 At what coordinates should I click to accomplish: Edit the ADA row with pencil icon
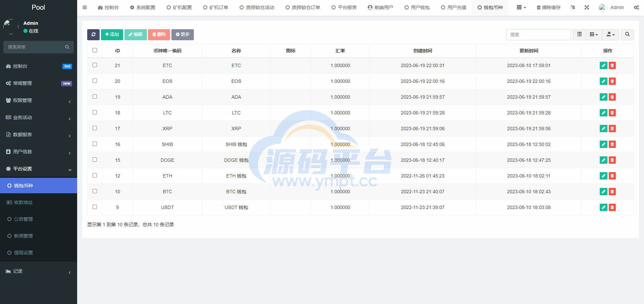pos(603,97)
